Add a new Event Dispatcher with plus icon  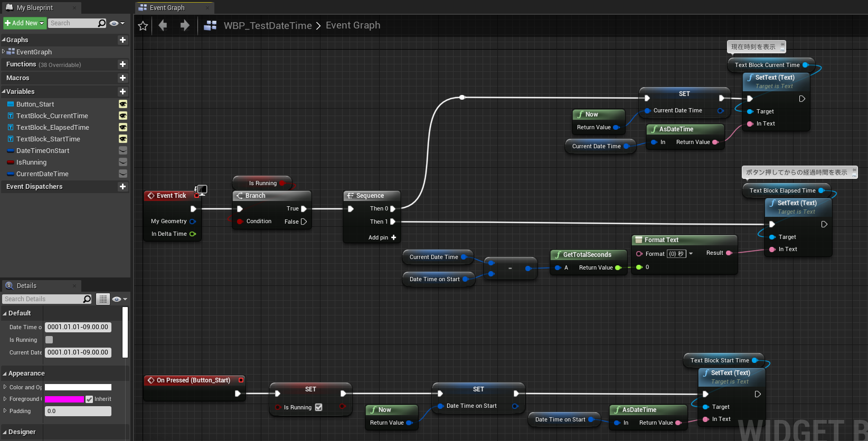coord(122,187)
